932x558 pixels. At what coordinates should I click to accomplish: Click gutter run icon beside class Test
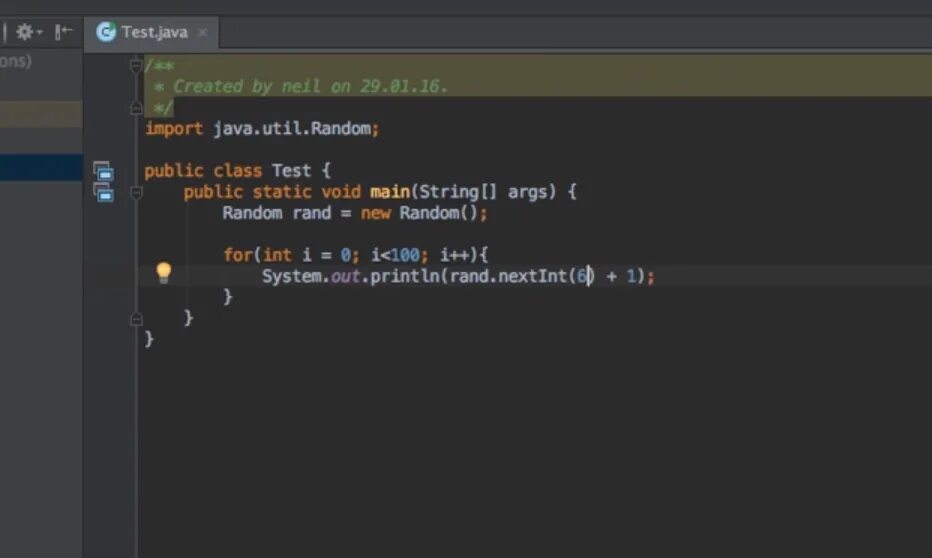click(103, 171)
